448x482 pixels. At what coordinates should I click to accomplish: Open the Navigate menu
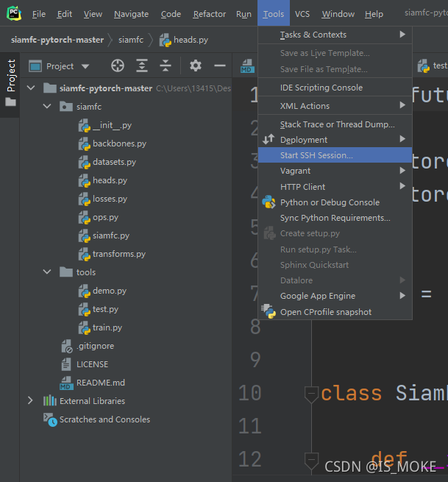pyautogui.click(x=131, y=14)
